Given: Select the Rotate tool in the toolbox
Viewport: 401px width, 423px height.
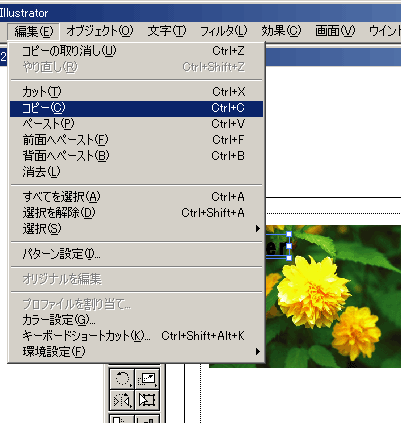Looking at the screenshot, I should (122, 379).
